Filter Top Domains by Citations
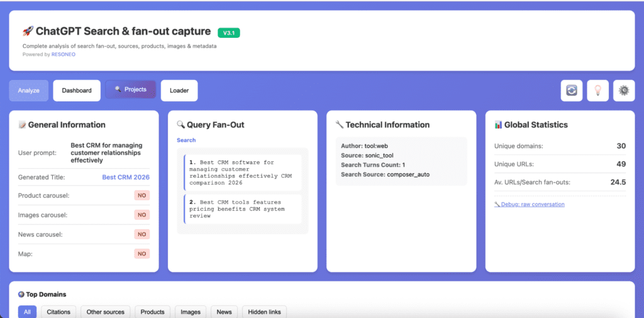Viewport: 644px width, 318px height. click(58, 312)
